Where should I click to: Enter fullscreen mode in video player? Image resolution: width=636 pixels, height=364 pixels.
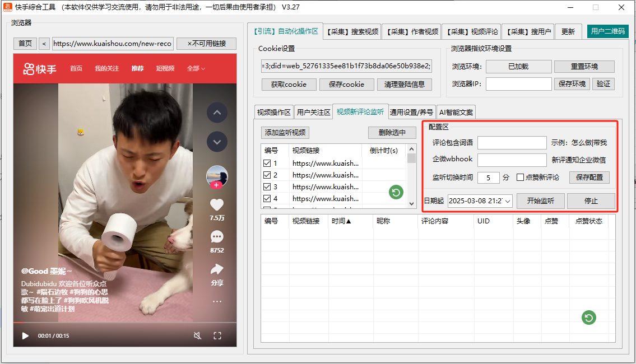(217, 336)
